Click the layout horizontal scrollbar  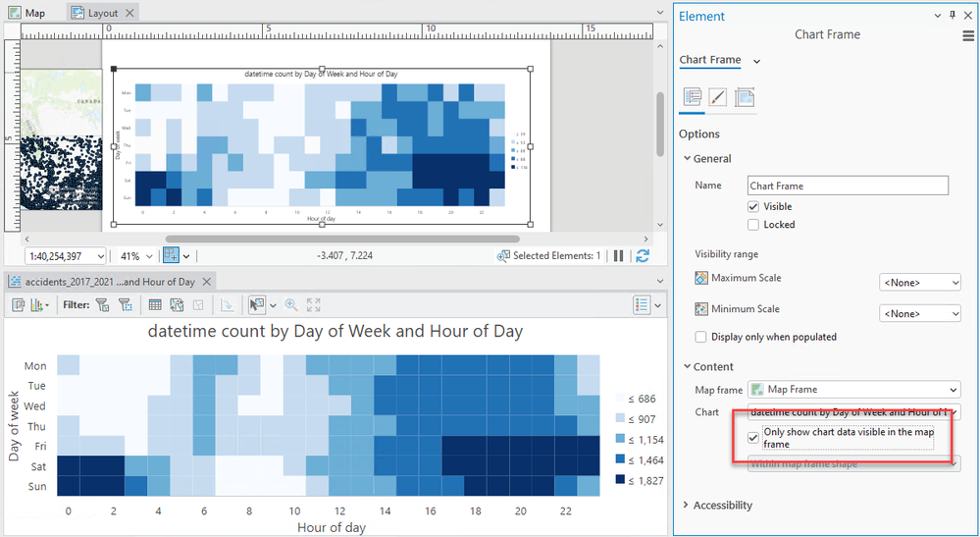click(342, 239)
